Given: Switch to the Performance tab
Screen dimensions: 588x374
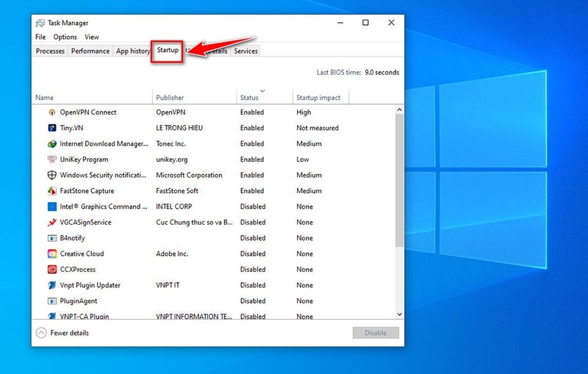Looking at the screenshot, I should [x=90, y=51].
